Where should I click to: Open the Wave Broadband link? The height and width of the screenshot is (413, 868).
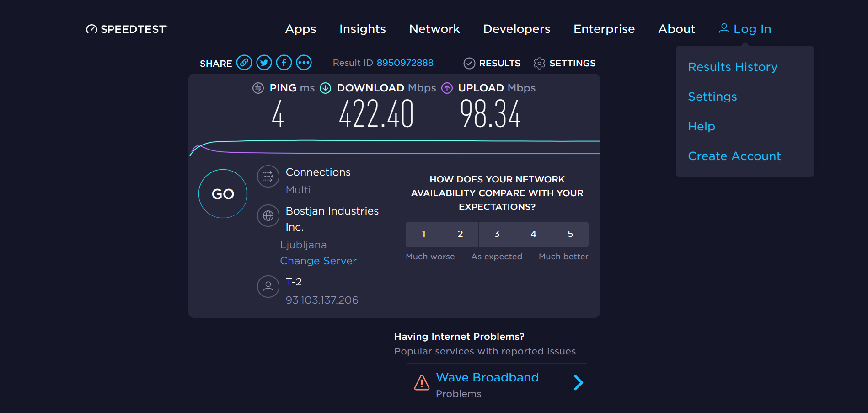488,377
